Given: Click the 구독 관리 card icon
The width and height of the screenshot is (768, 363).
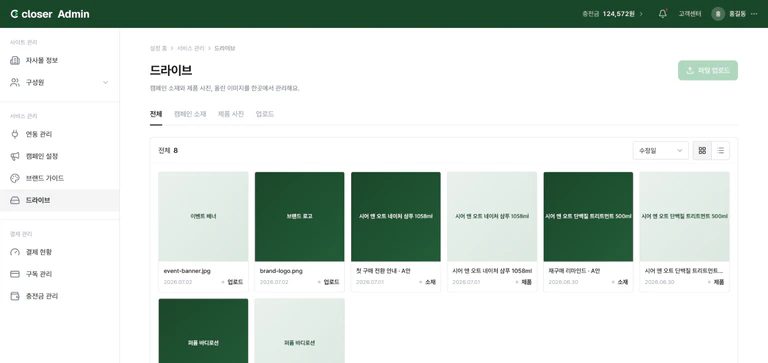Looking at the screenshot, I should click(15, 274).
